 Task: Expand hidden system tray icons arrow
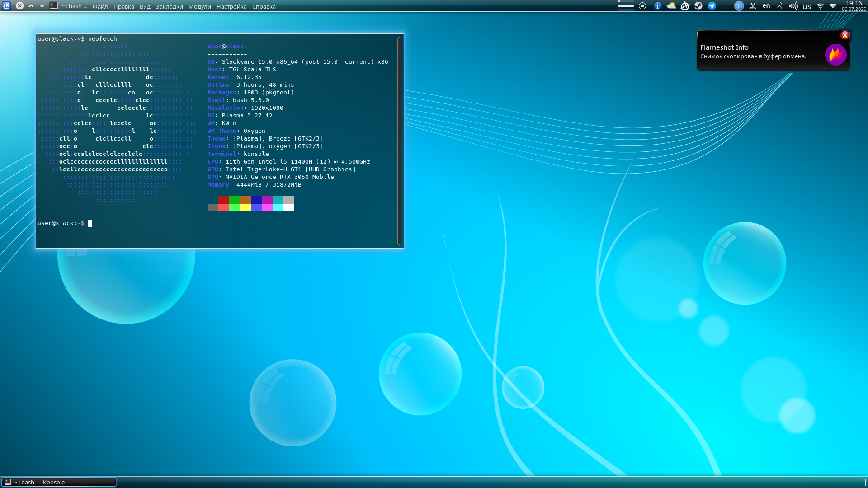point(833,6)
